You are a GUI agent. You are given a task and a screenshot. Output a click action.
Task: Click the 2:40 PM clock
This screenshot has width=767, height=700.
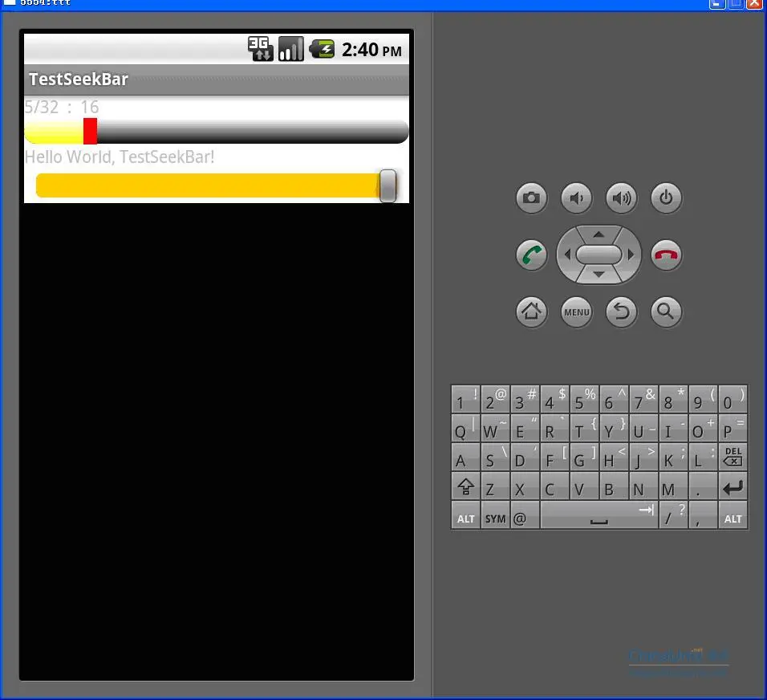coord(371,50)
